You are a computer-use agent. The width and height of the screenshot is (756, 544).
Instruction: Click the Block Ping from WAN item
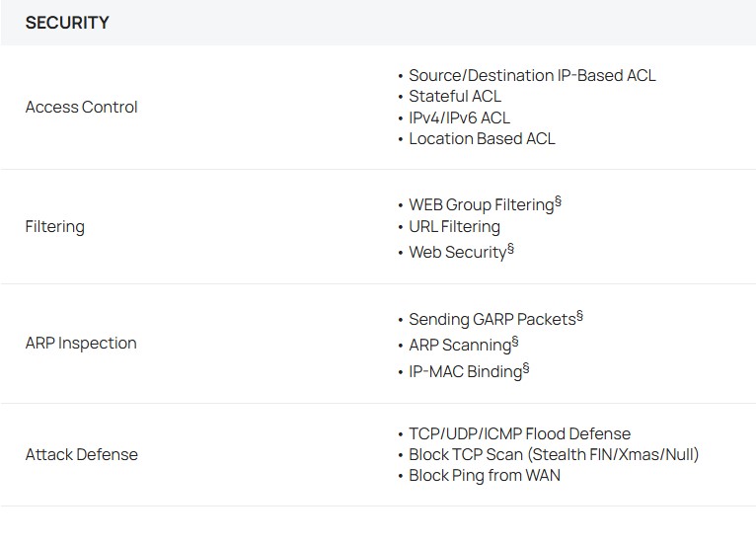(485, 475)
